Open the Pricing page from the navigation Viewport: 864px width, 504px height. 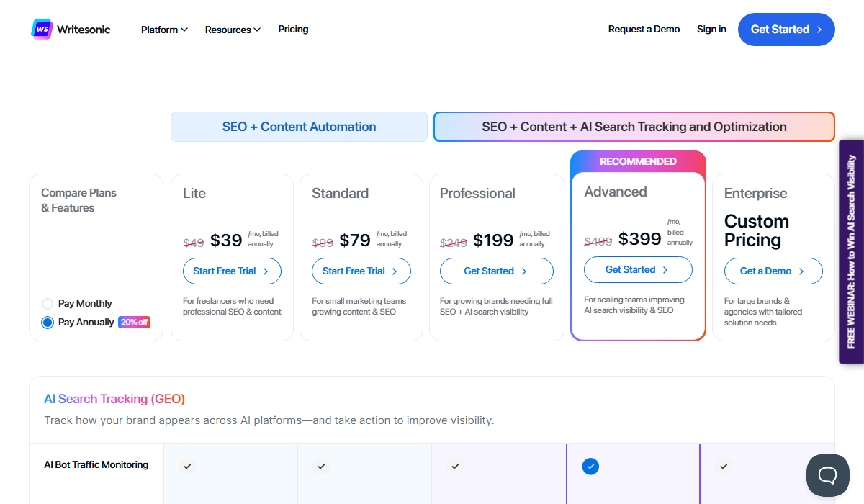[x=292, y=30]
